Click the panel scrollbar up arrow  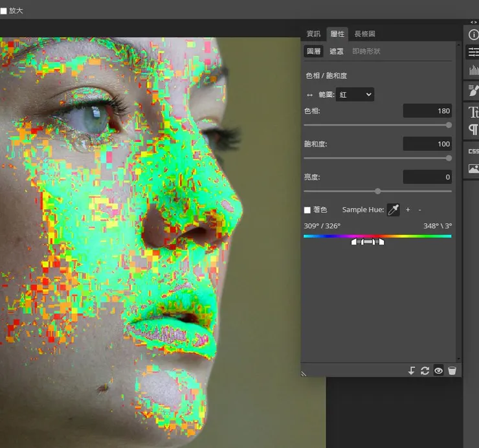click(458, 45)
